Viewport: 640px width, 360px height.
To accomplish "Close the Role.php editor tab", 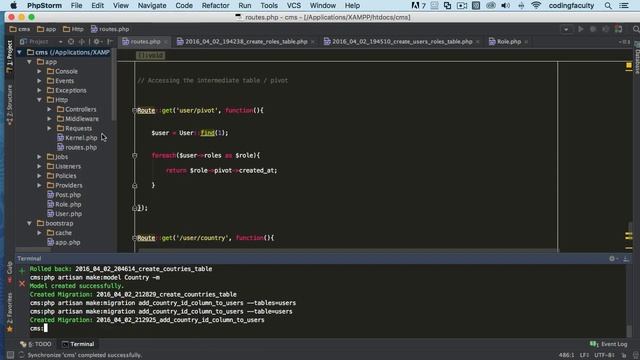I will pos(526,42).
